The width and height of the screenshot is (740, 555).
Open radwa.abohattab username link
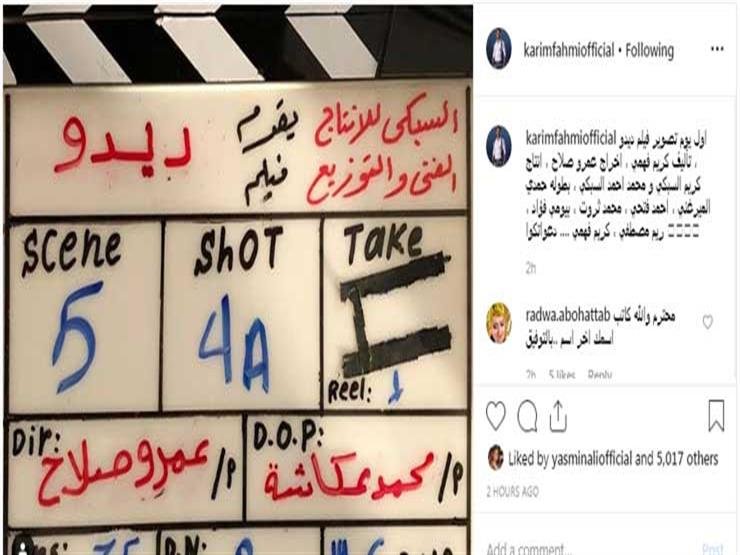click(567, 315)
